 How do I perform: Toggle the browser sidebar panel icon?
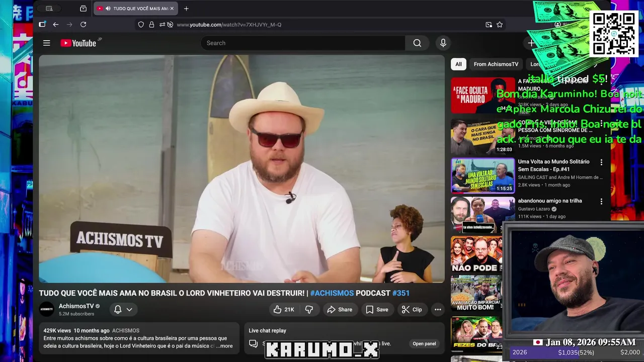42,24
